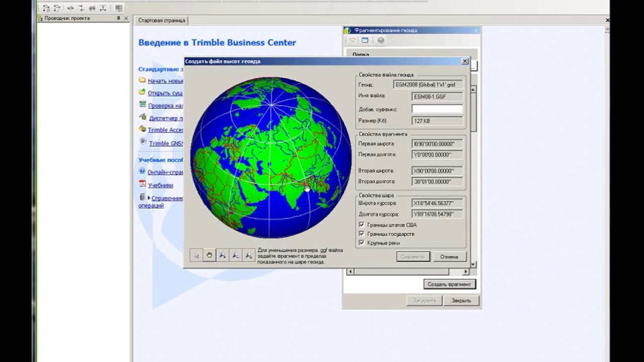644x362 pixels.
Task: Click the globe map in the geoid dialog
Action: (271, 157)
